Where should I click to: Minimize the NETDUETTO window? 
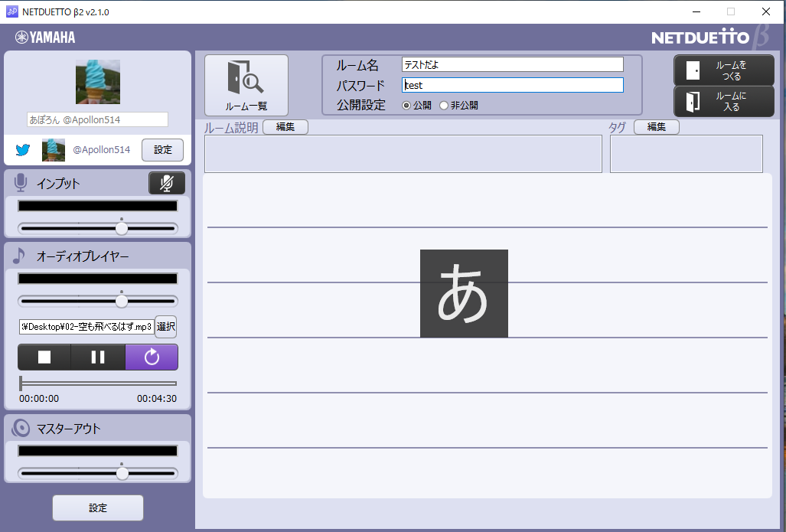pyautogui.click(x=696, y=11)
